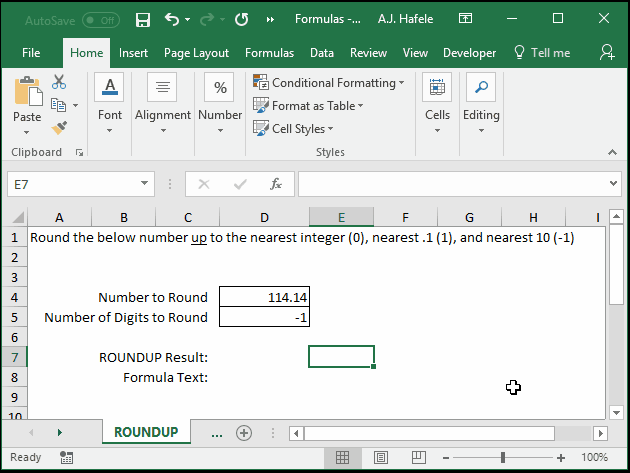
Task: Switch to Page Layout view icon
Action: tap(380, 457)
